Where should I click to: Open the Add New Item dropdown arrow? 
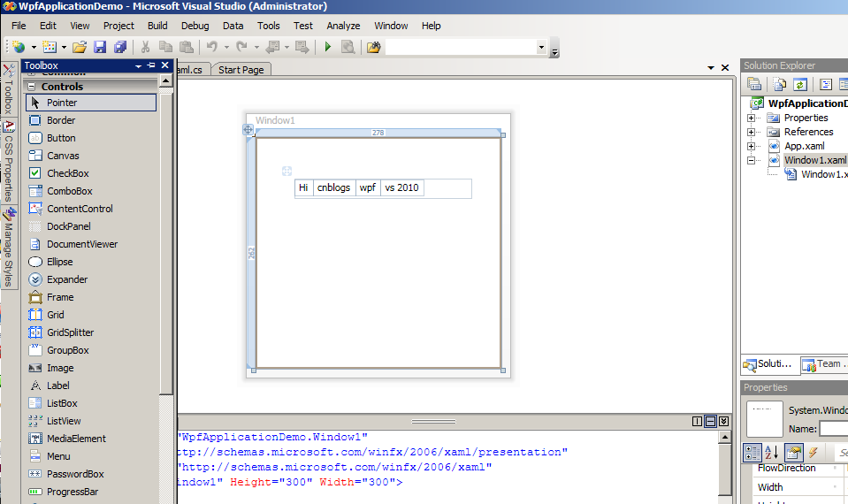click(x=64, y=47)
